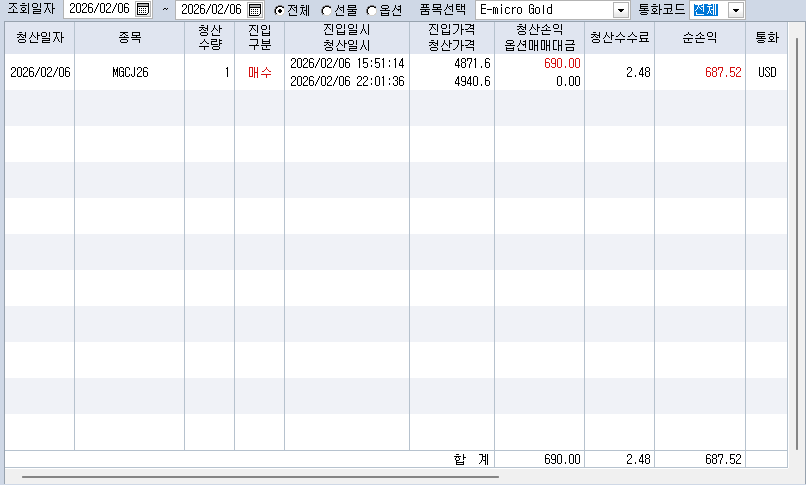
Task: Click the 합 계 total label
Action: (471, 459)
